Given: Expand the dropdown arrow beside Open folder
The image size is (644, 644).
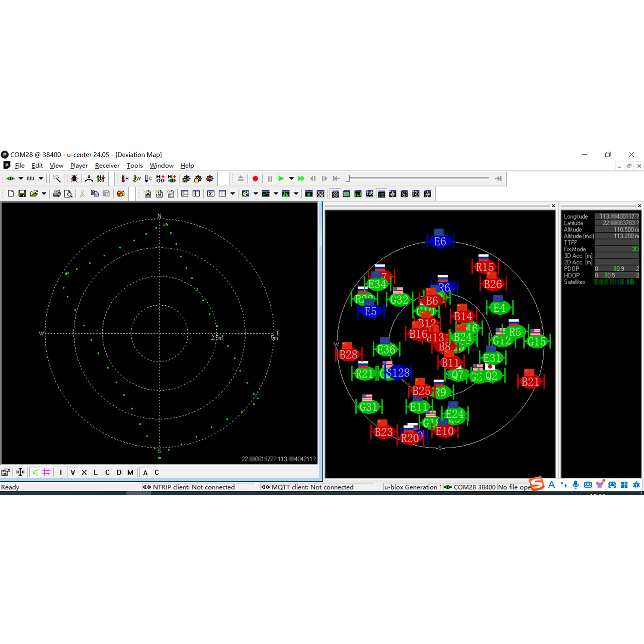Looking at the screenshot, I should pos(44,194).
